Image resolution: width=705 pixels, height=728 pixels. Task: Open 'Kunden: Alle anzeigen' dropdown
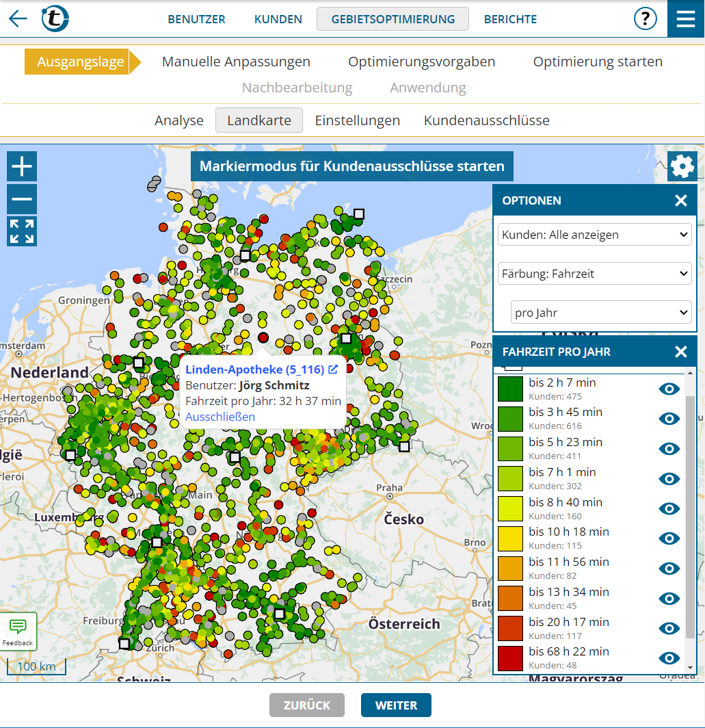tap(594, 235)
